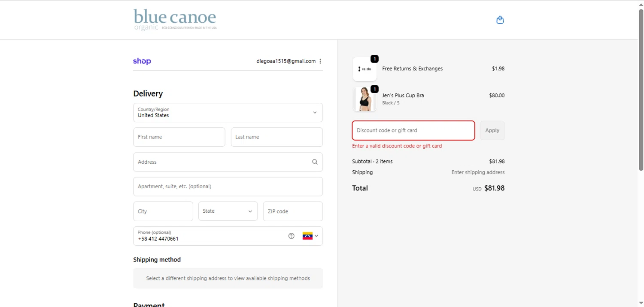Click the $1.98 item price
The image size is (644, 307).
point(498,69)
